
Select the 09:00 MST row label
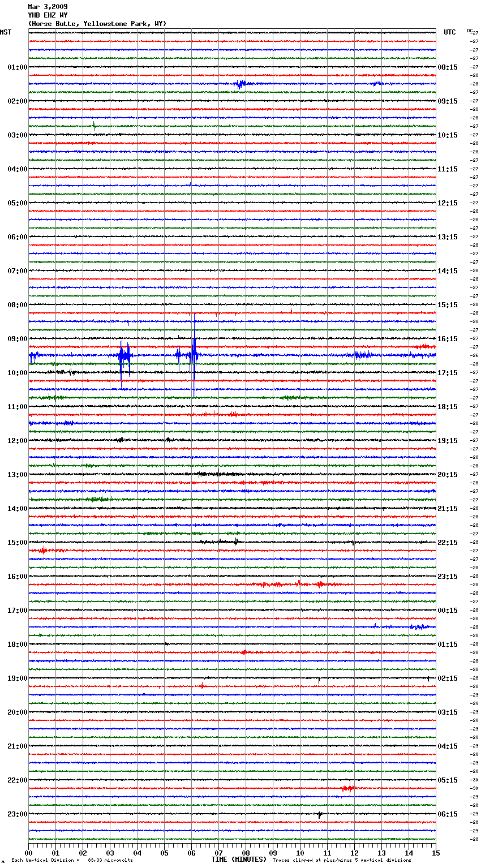(18, 339)
